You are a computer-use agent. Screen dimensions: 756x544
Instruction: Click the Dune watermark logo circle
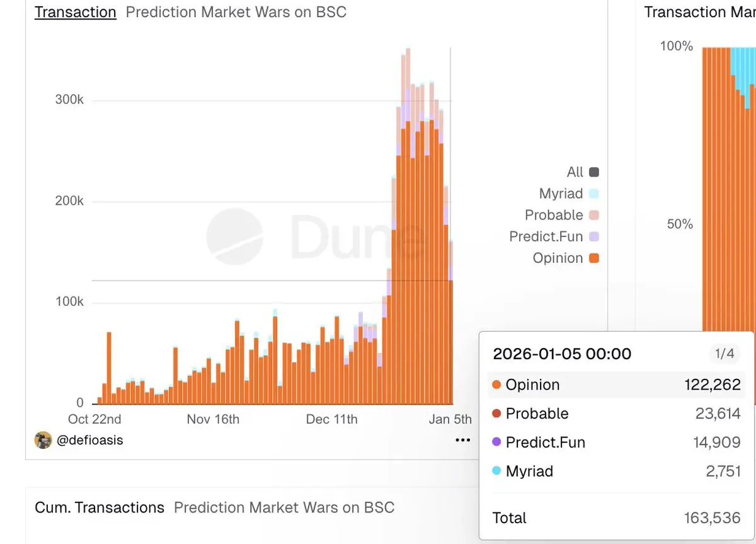click(x=234, y=236)
